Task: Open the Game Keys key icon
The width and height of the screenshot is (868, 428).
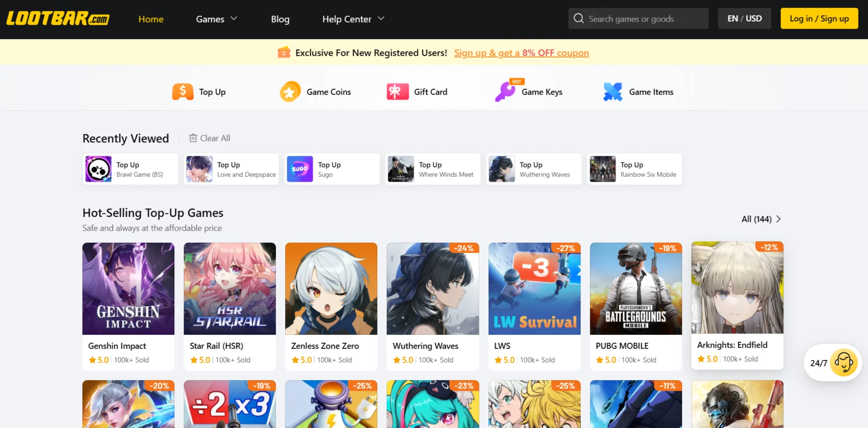Action: click(x=505, y=92)
